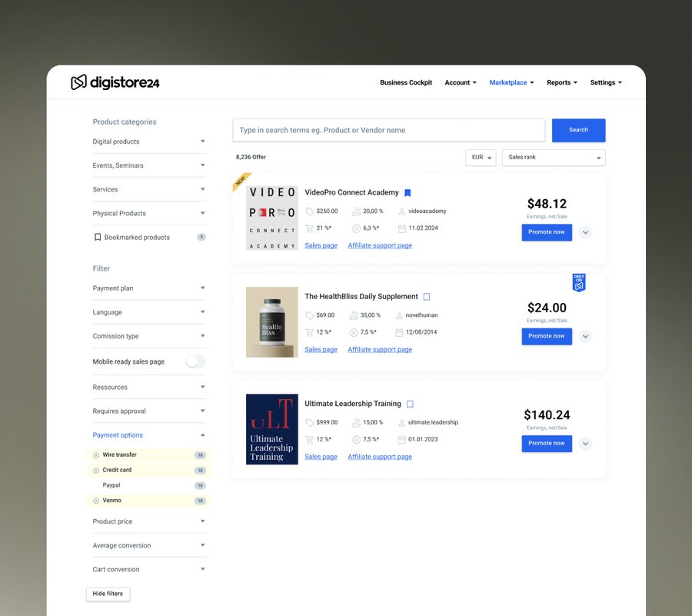
Task: Bookmark Ultimate Leadership Training
Action: [410, 405]
